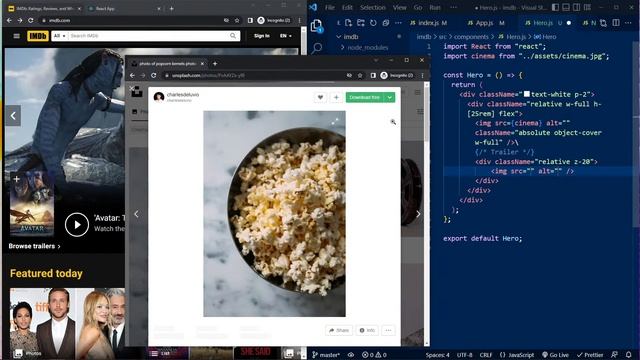
Task: Click the Watch eye icon in VS Code status bar
Action: click(351, 355)
